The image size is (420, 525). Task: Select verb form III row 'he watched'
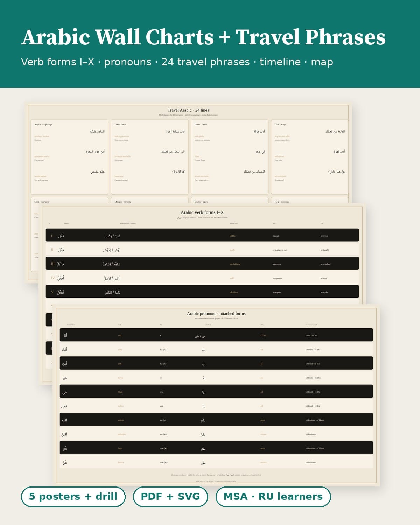tap(202, 264)
